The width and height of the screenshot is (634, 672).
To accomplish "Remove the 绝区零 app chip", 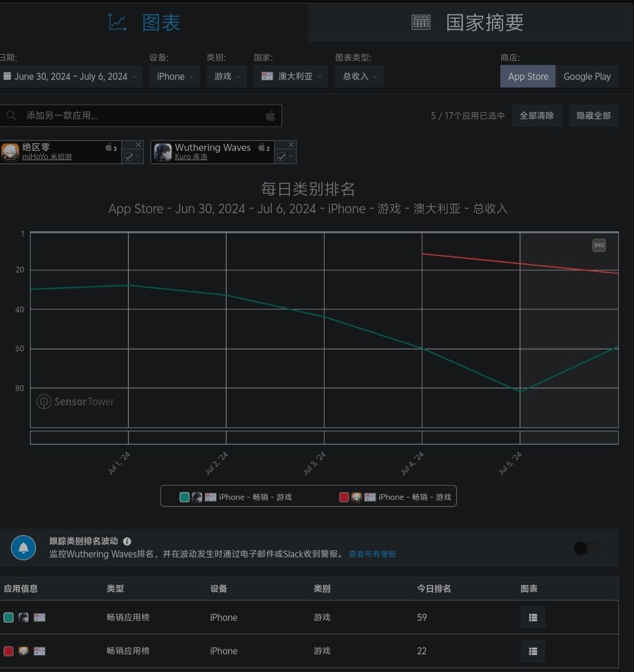I will 138,145.
